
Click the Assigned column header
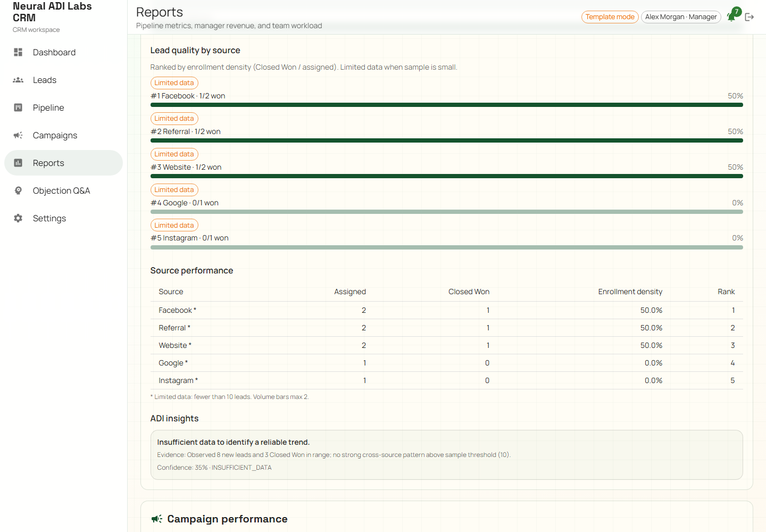tap(350, 292)
